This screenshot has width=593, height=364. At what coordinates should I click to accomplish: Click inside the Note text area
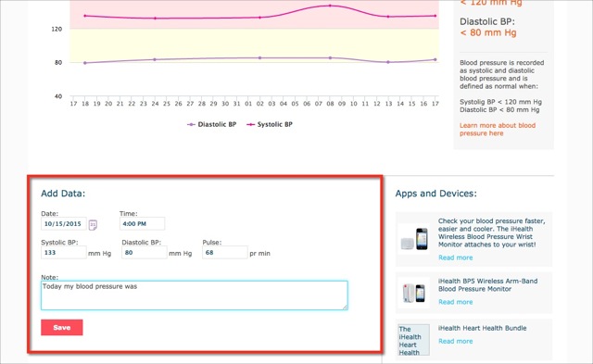pos(195,295)
